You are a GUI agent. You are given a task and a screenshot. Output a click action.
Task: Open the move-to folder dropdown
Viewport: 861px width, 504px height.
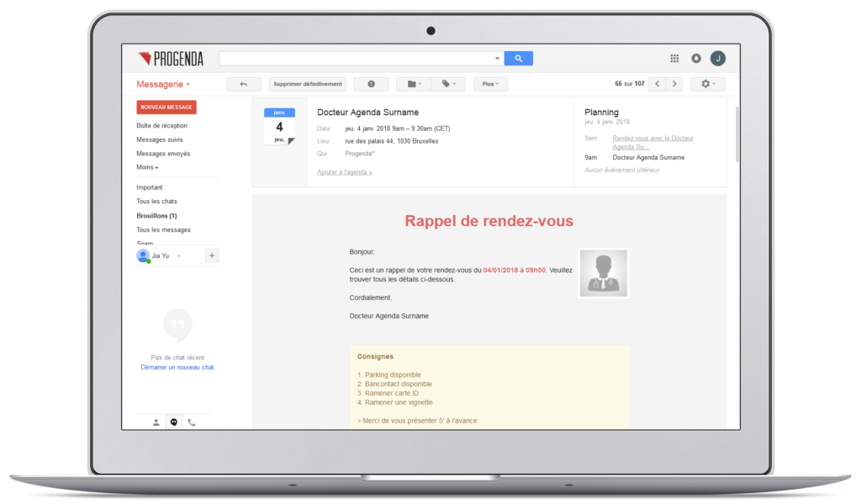pos(413,84)
